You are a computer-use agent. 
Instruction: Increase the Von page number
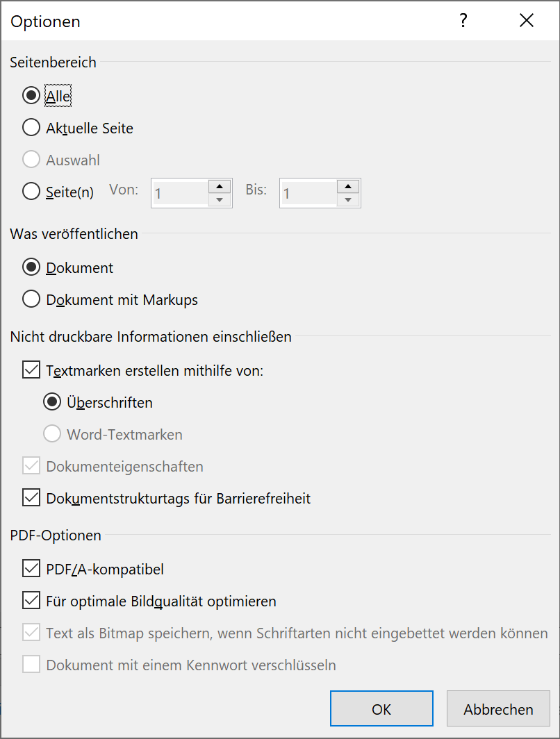pyautogui.click(x=220, y=186)
